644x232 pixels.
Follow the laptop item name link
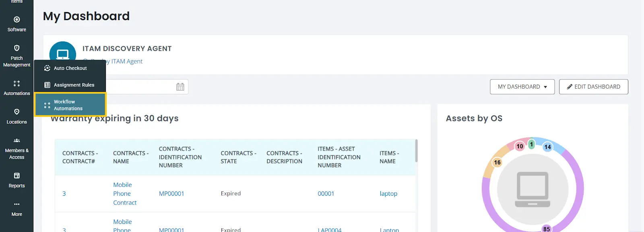click(x=388, y=193)
